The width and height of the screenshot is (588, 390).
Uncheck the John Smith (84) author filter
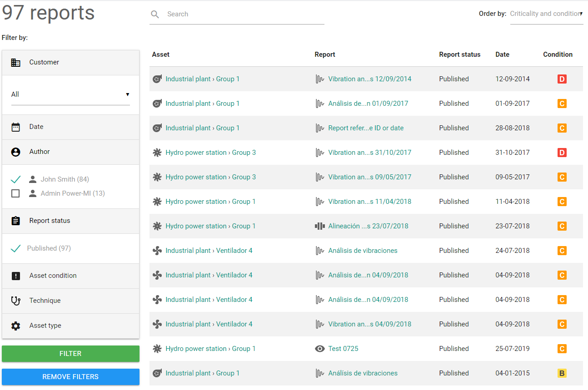pos(15,180)
